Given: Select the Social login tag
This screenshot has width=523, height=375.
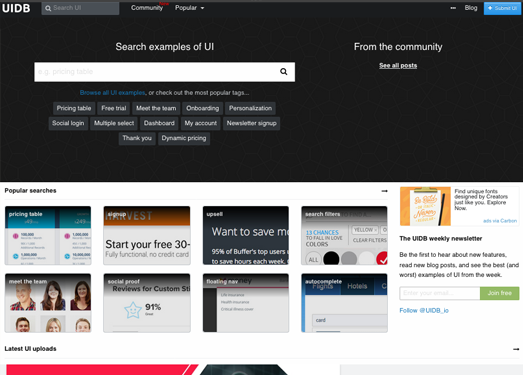Looking at the screenshot, I should [68, 123].
